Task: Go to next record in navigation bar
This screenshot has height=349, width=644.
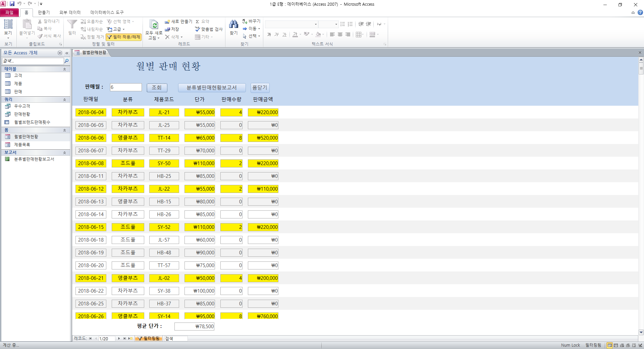Action: pyautogui.click(x=119, y=339)
